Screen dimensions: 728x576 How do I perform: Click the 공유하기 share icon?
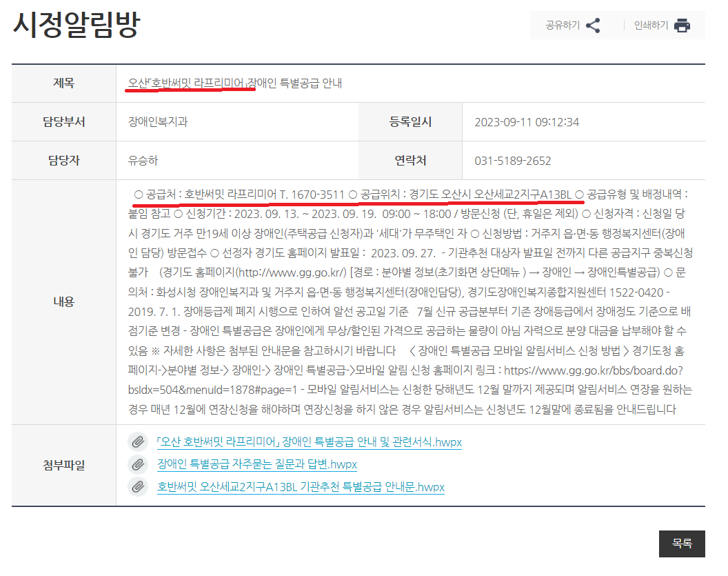tap(594, 25)
